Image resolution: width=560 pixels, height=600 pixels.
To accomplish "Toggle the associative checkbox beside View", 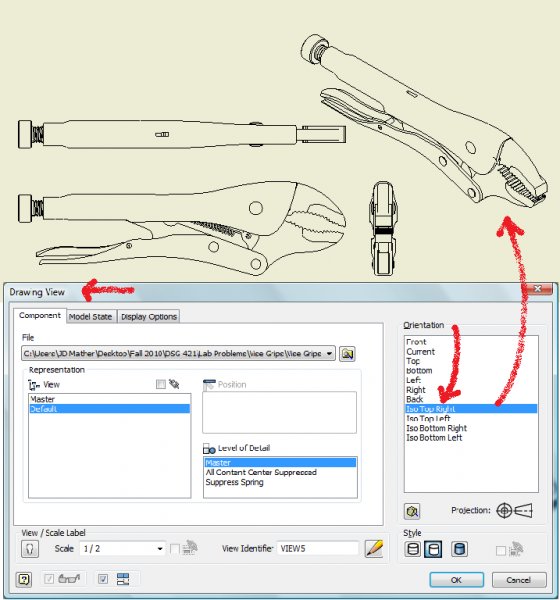I will click(161, 384).
